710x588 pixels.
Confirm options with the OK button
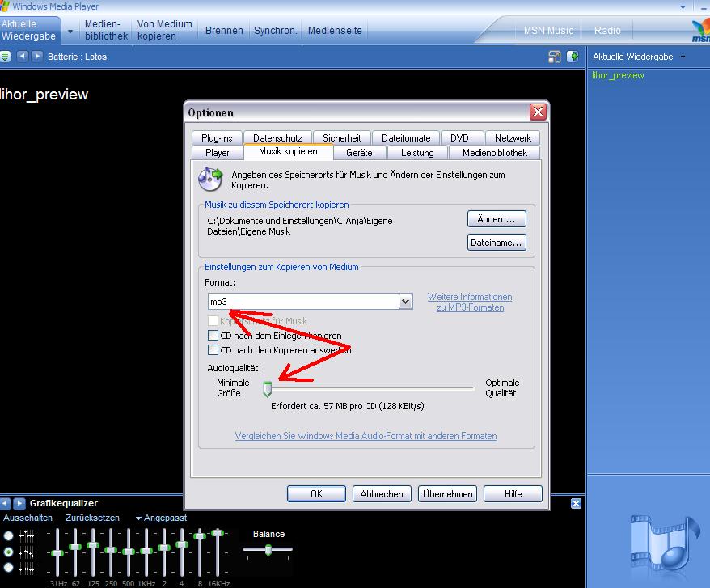click(x=316, y=494)
